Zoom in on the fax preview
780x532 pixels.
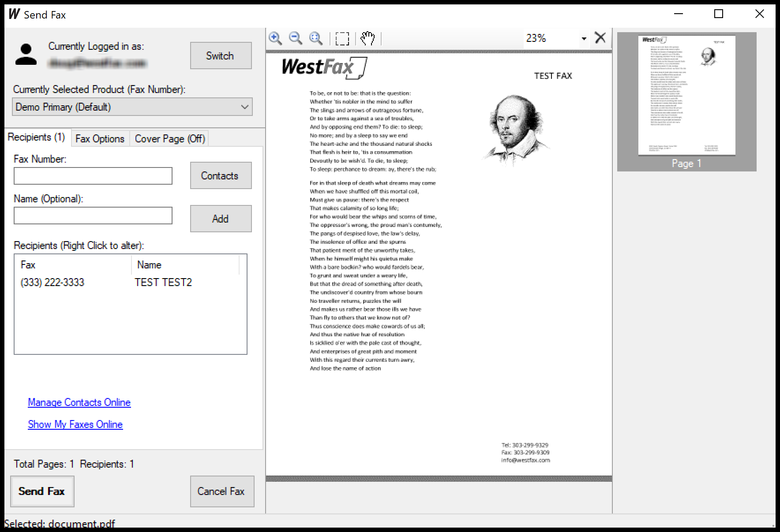click(275, 38)
